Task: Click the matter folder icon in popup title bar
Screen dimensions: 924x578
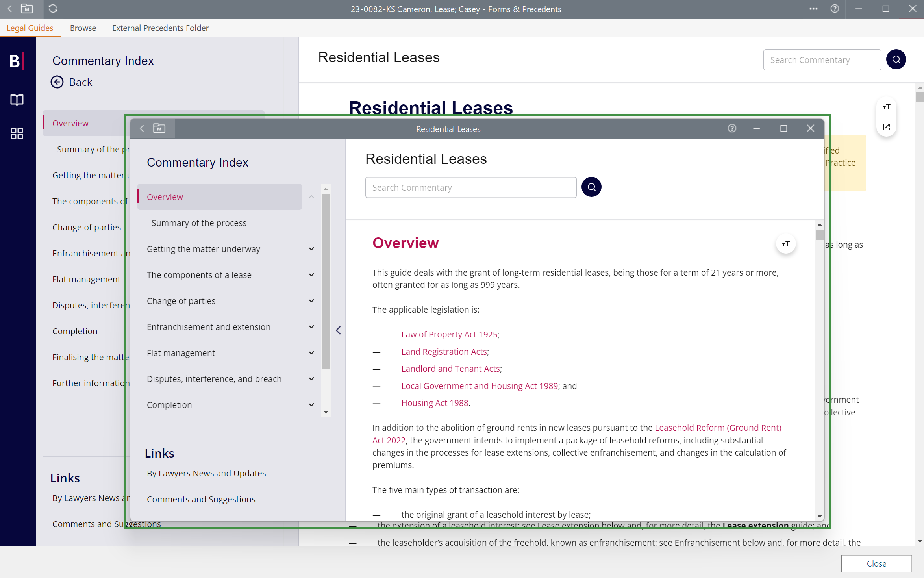Action: pos(159,128)
